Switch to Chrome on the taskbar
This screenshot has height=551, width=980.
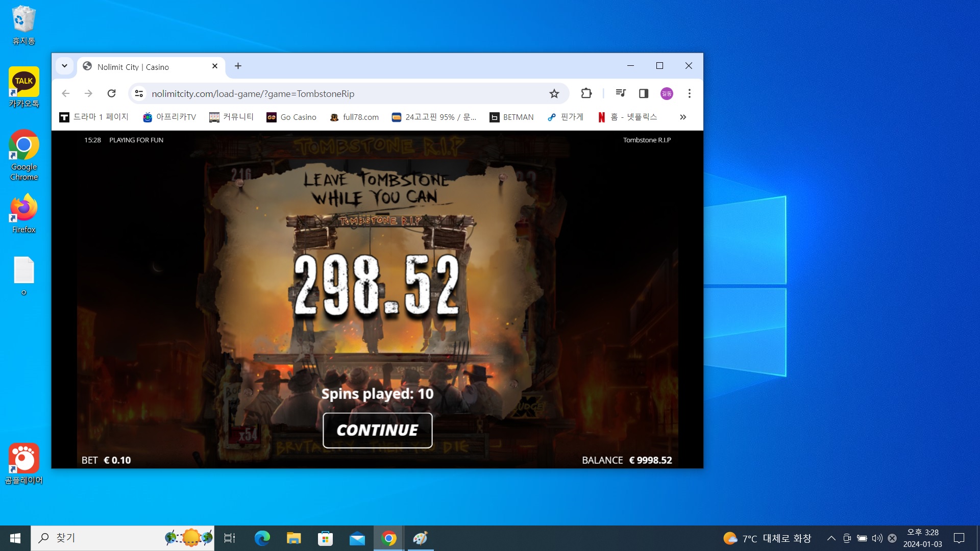click(x=388, y=538)
